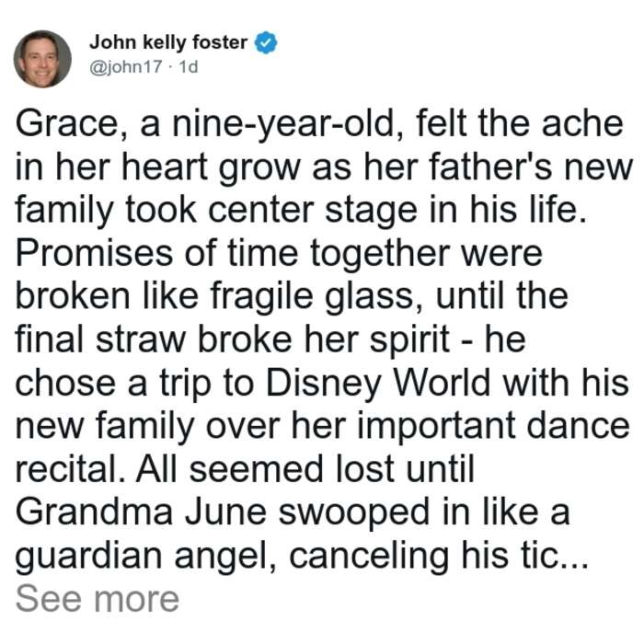Click the word "Promises" in the post

point(94,253)
